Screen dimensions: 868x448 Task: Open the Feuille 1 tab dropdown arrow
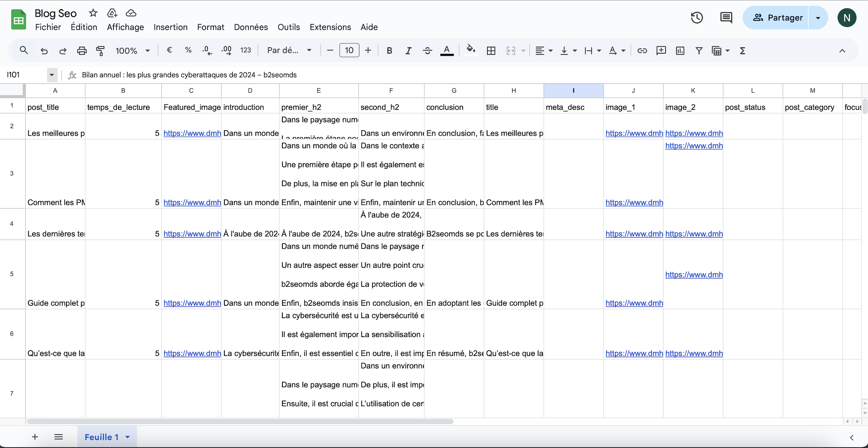coord(128,437)
